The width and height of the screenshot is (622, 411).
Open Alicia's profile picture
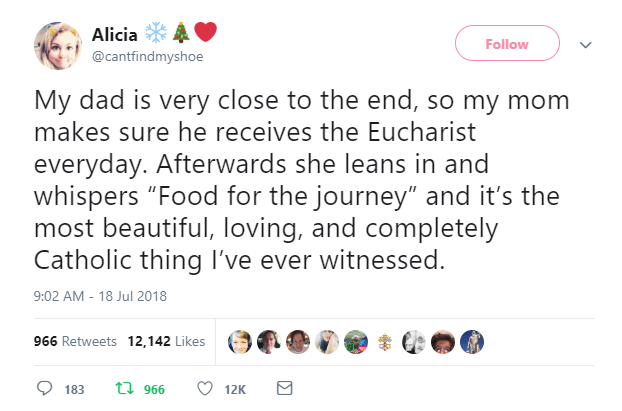[x=57, y=45]
